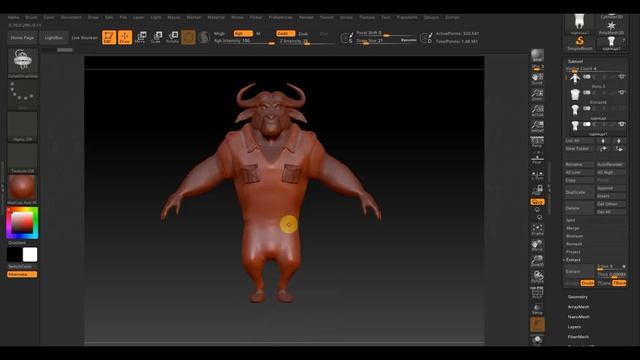Click the Alternate button
Image resolution: width=640 pixels, height=360 pixels.
click(x=22, y=274)
